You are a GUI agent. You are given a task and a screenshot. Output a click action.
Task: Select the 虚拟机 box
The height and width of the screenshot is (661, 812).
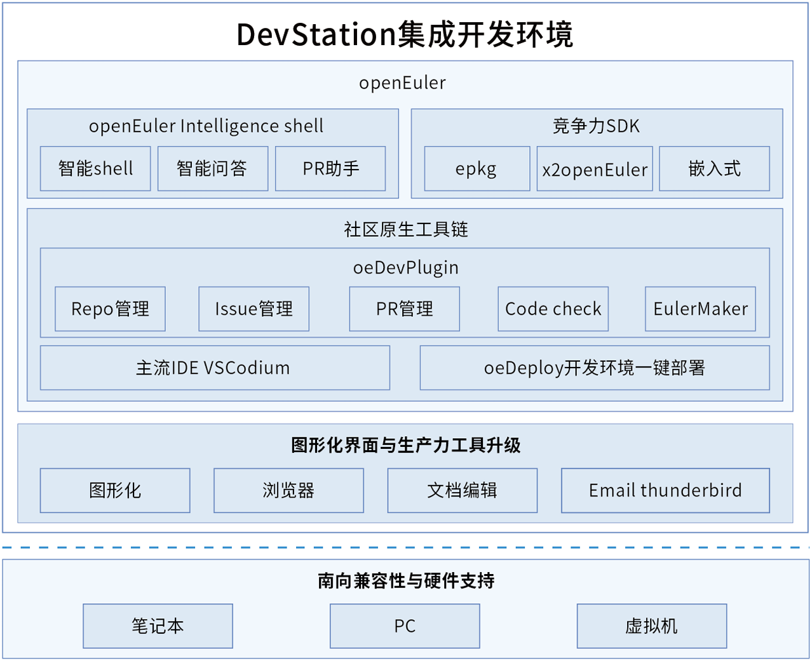pyautogui.click(x=652, y=626)
